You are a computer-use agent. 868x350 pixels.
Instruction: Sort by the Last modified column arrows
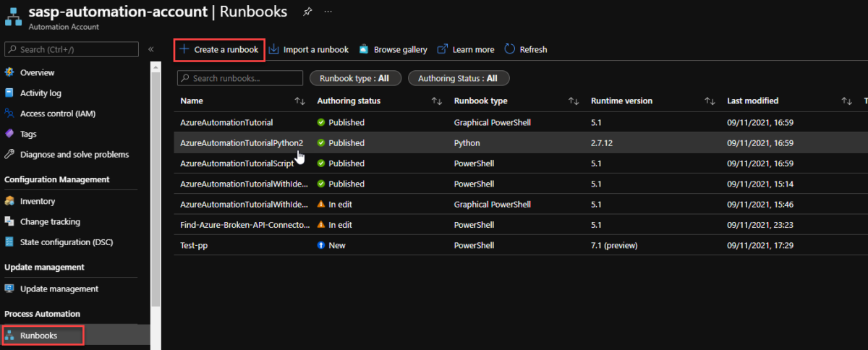[x=846, y=101]
